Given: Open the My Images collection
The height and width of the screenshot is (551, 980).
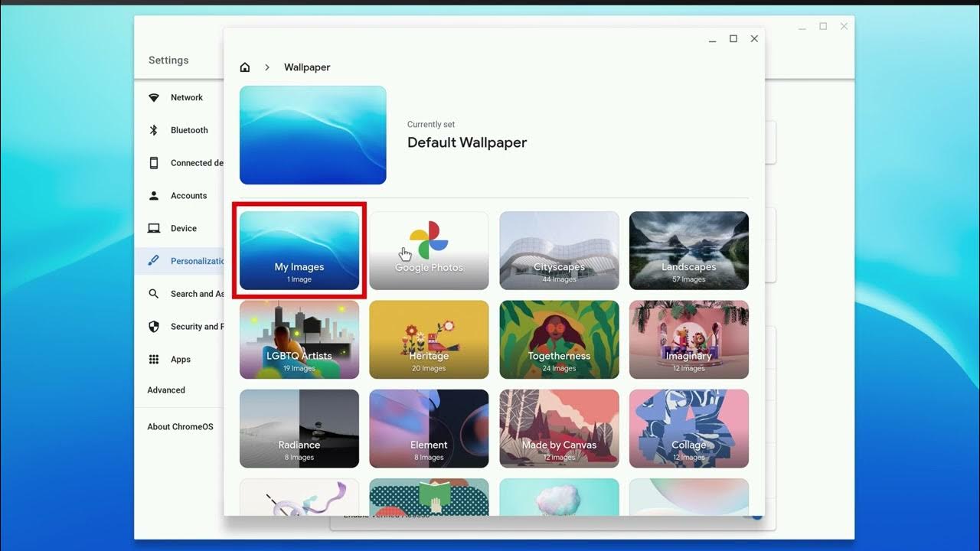Looking at the screenshot, I should 299,251.
